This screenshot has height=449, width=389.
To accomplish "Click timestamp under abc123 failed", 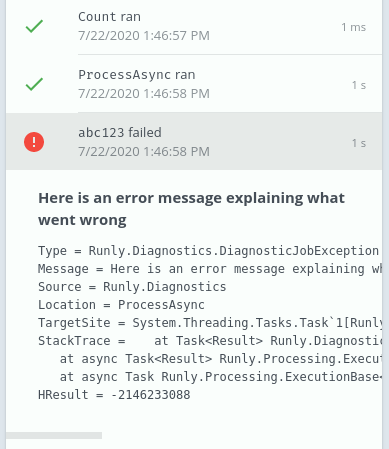I will coord(144,151).
